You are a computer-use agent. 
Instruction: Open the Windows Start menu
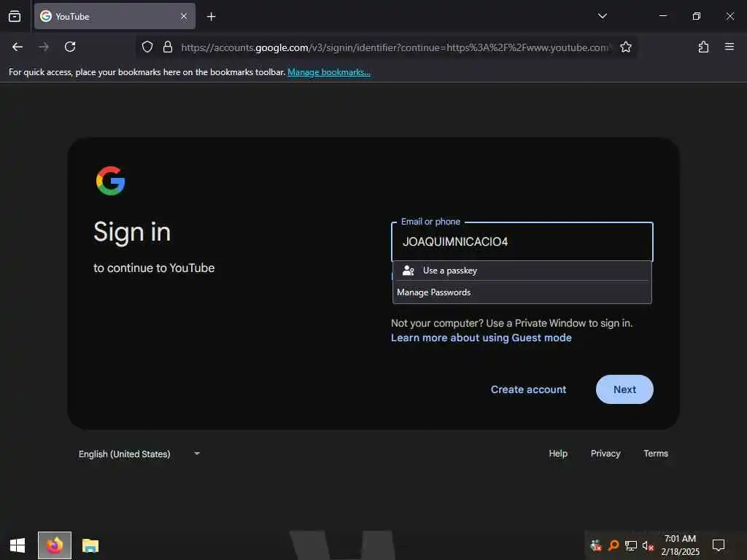(x=18, y=545)
